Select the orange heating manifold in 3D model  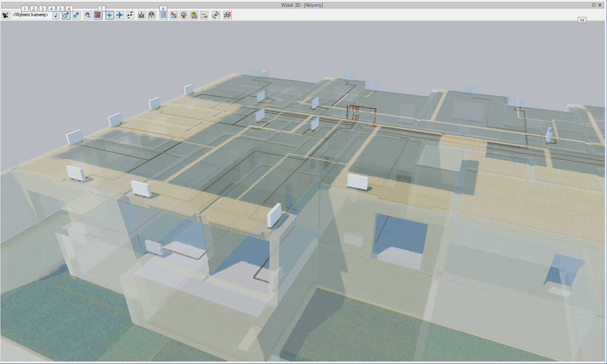(361, 114)
